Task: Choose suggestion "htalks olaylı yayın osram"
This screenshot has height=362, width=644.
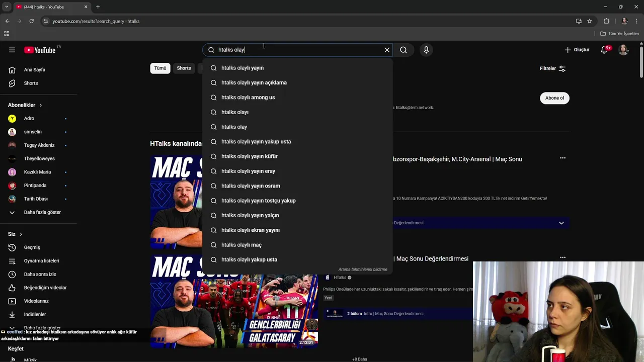Action: pyautogui.click(x=297, y=186)
